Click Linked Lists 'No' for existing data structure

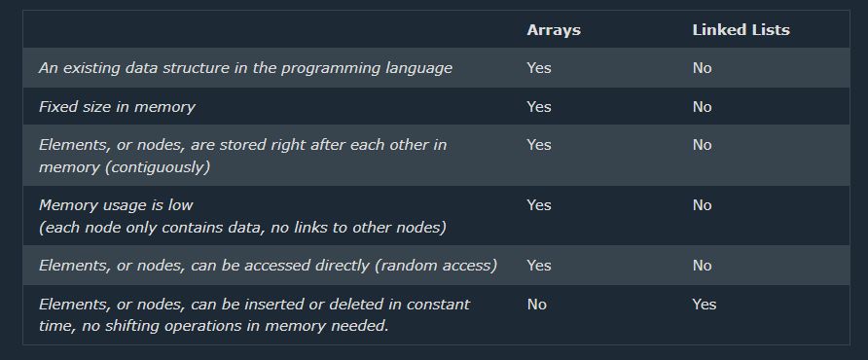[702, 68]
